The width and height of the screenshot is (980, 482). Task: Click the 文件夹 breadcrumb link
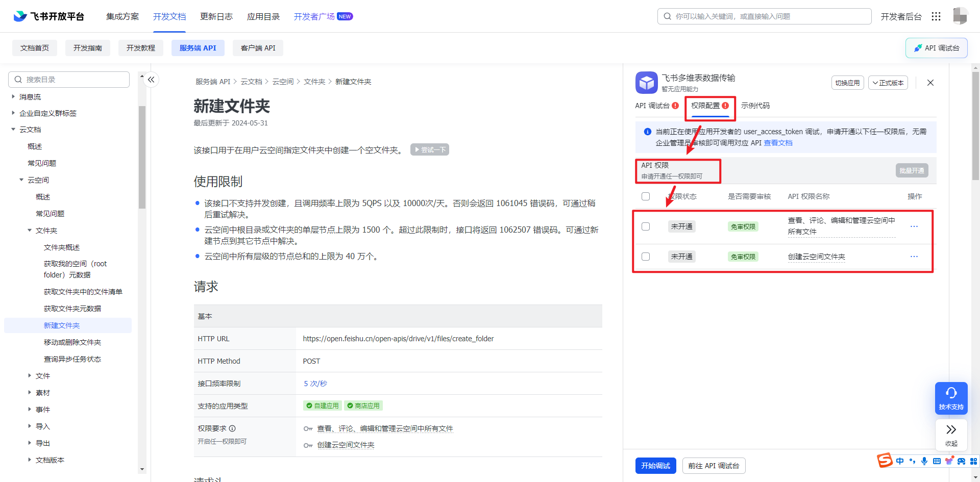314,82
